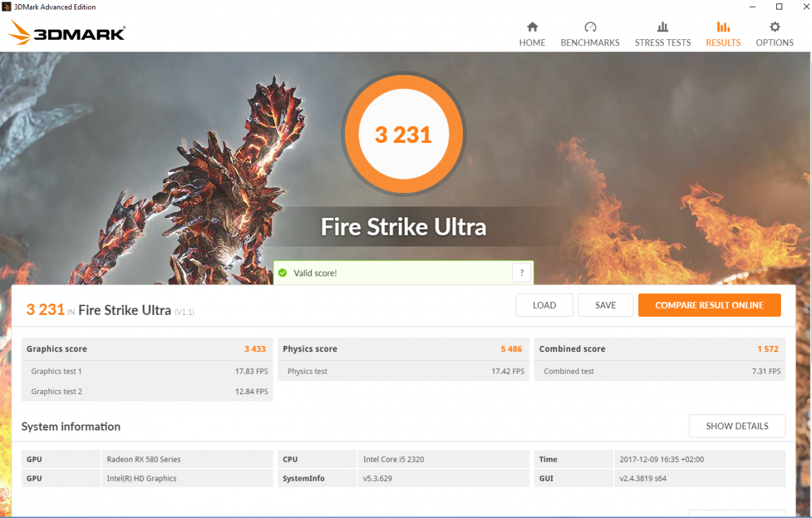The width and height of the screenshot is (812, 518).
Task: Click the Combined score value 1 572
Action: 768,349
